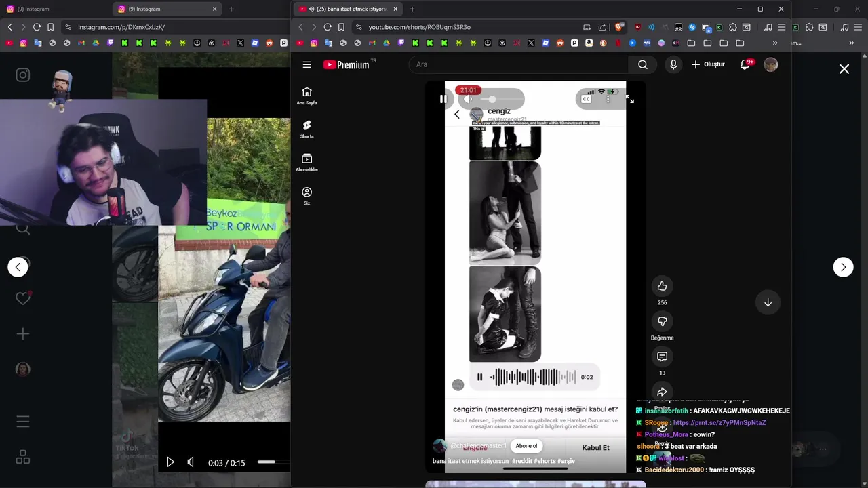
Task: Open Siz in the YouTube sidebar
Action: pos(307,196)
